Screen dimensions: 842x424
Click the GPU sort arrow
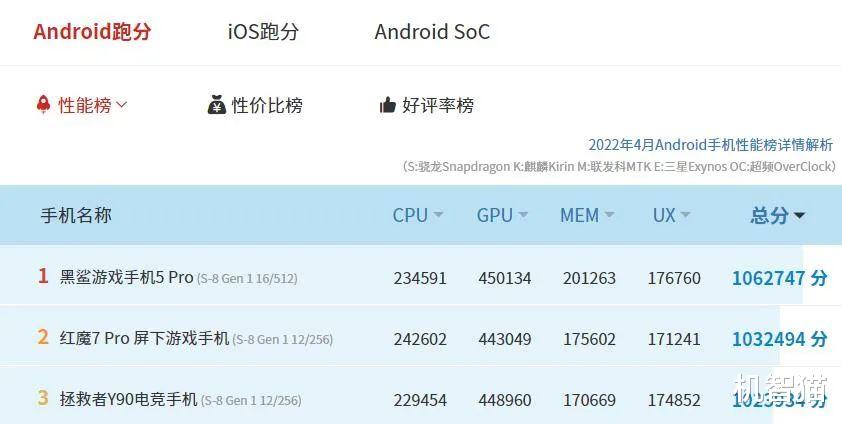point(523,215)
